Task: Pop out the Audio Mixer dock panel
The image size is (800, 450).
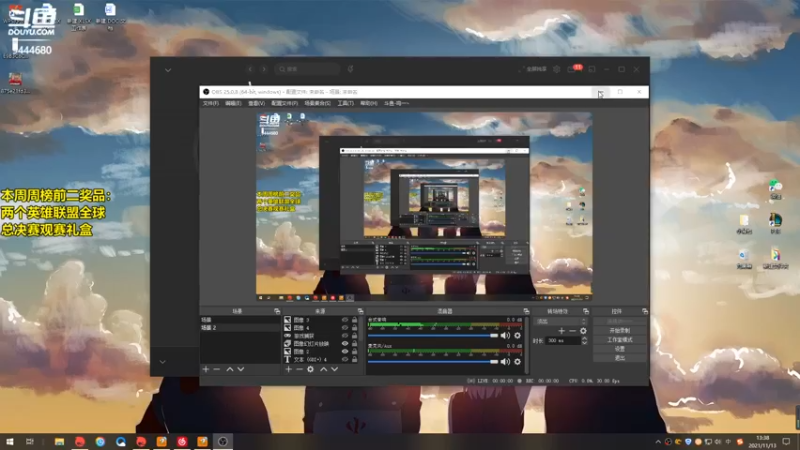Action: click(526, 311)
